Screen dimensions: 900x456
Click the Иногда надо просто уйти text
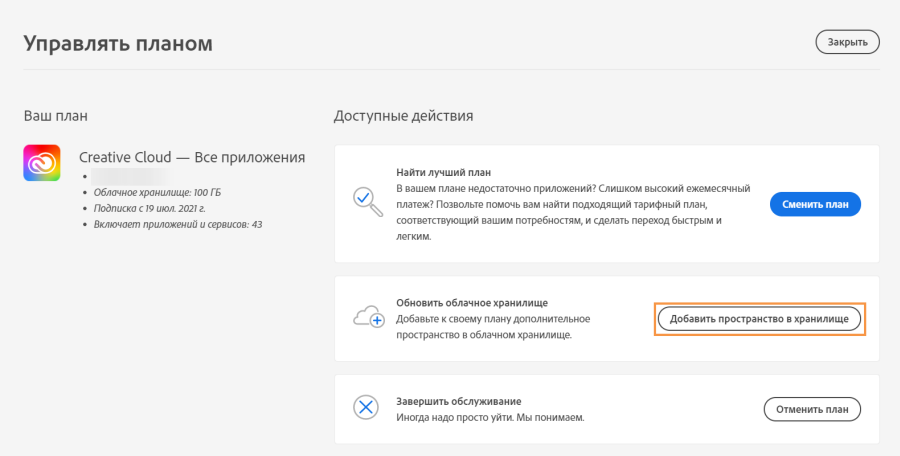coord(490,416)
